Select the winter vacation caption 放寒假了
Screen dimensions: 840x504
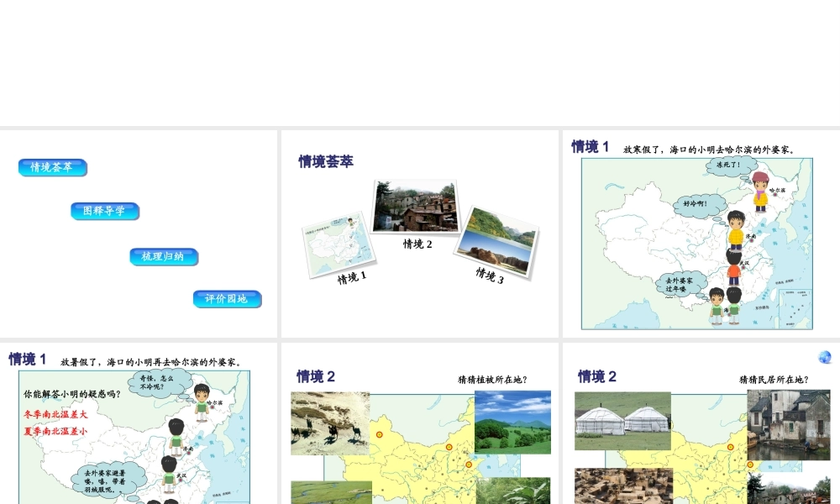(x=709, y=150)
